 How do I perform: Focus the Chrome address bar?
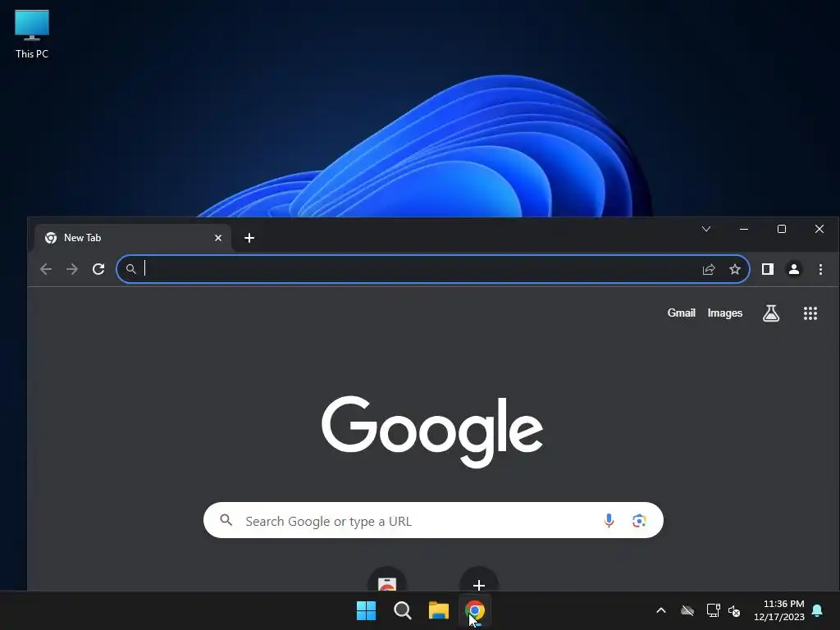(432, 269)
